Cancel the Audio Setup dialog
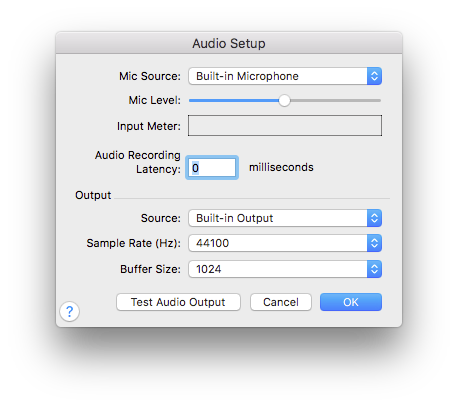 tap(281, 302)
